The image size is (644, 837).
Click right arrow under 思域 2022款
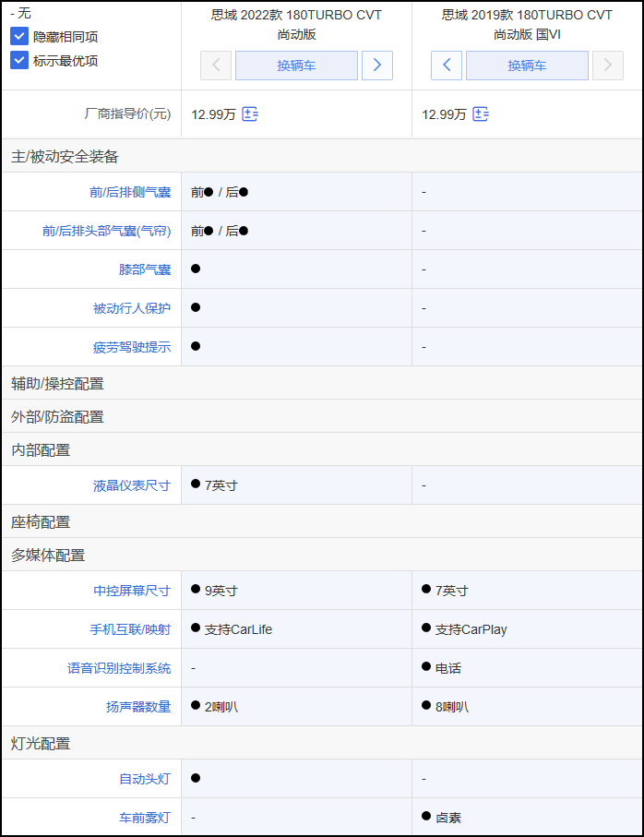tap(377, 66)
